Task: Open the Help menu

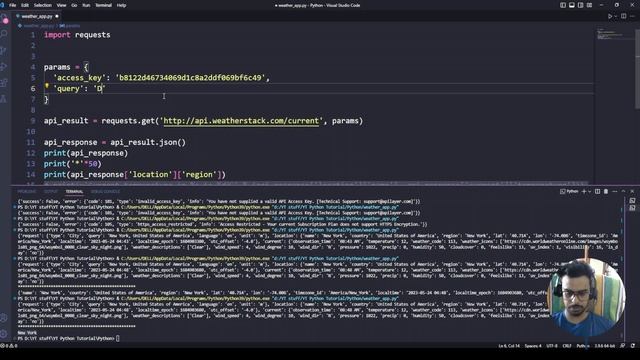Action: point(121,5)
